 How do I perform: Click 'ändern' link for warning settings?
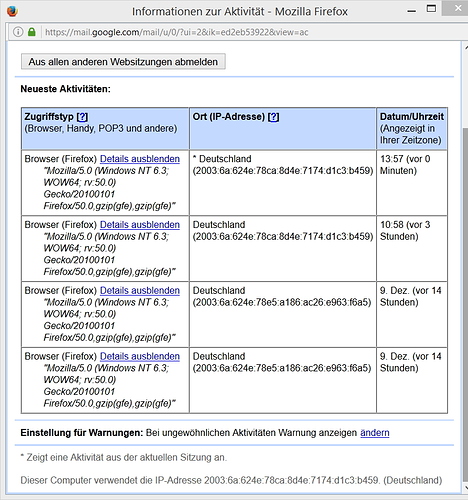tap(375, 433)
